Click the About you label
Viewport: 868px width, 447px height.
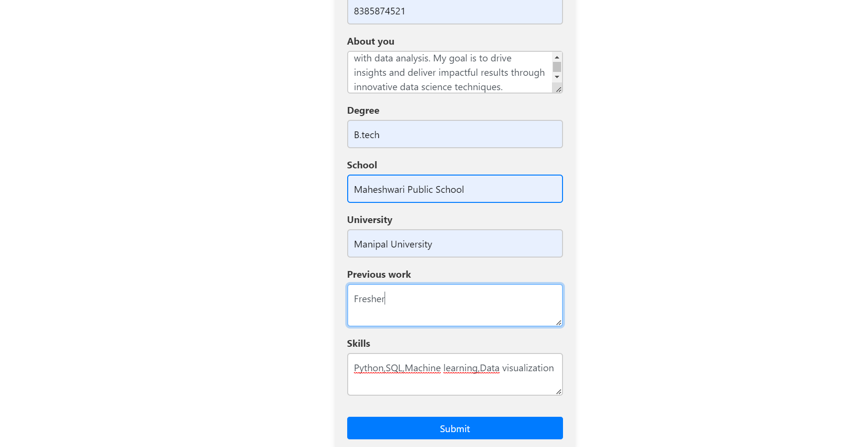pyautogui.click(x=371, y=41)
